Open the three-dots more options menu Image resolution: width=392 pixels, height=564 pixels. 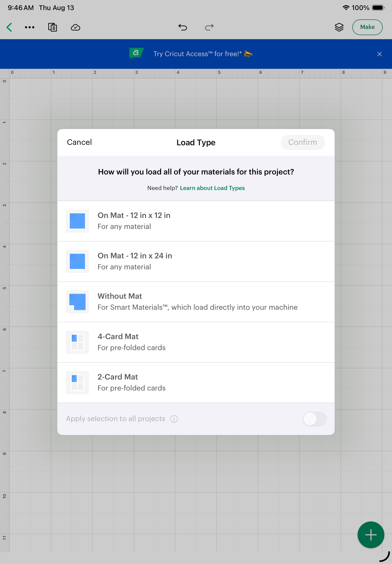pos(30,27)
